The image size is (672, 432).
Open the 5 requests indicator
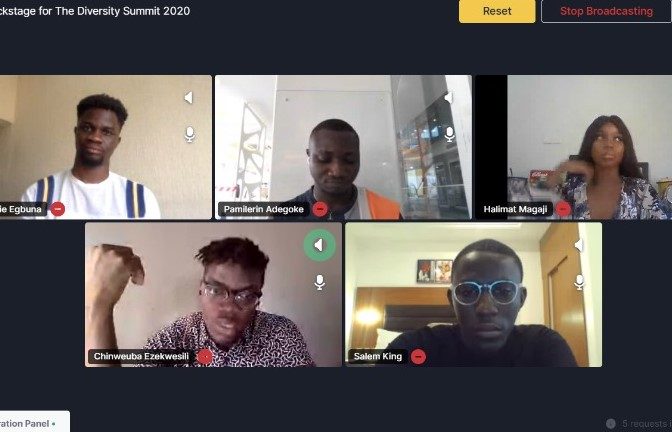pos(639,424)
